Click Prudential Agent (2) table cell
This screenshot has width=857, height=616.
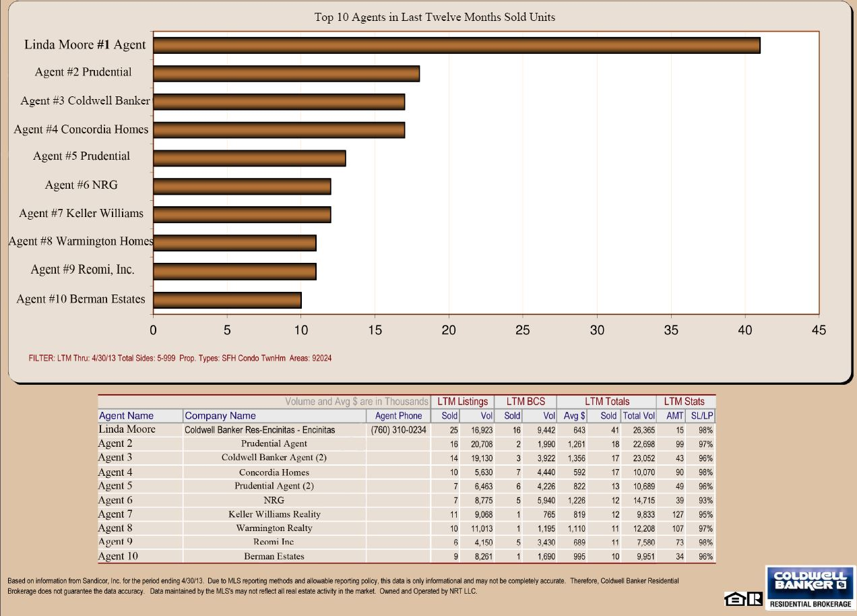(x=274, y=486)
